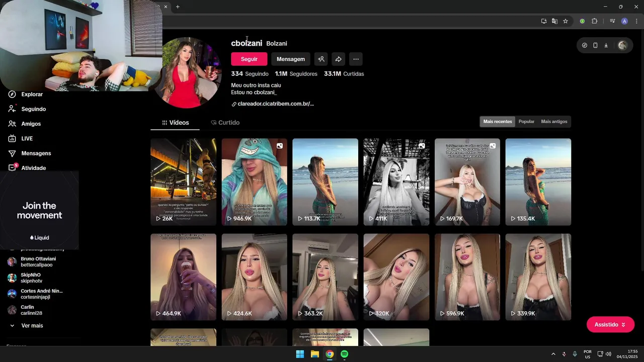Open Mensagens in the sidebar
The width and height of the screenshot is (644, 362).
coord(36,153)
